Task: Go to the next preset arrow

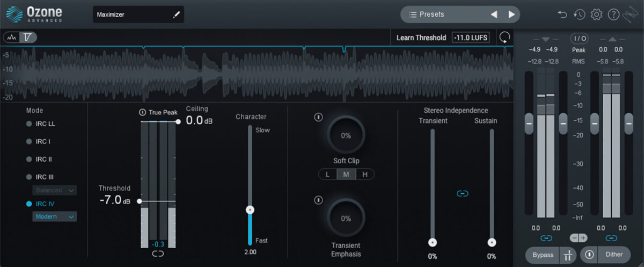Action: (511, 15)
